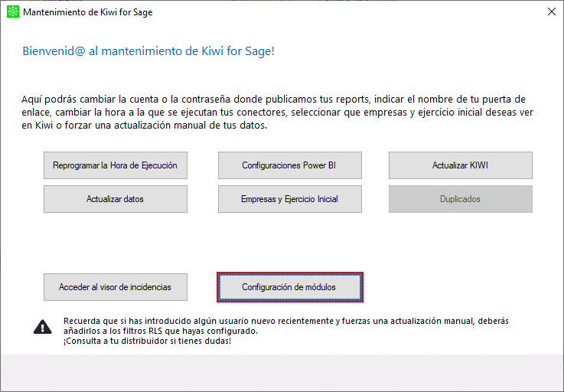Click the 'Aquí podrás cambiar la cuenta' paragraph
The width and height of the screenshot is (564, 392).
pos(277,113)
